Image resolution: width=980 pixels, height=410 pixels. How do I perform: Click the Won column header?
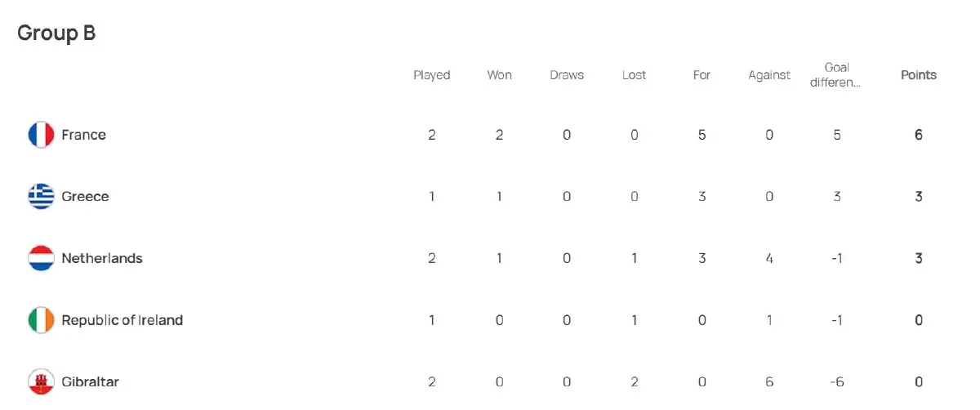point(500,75)
